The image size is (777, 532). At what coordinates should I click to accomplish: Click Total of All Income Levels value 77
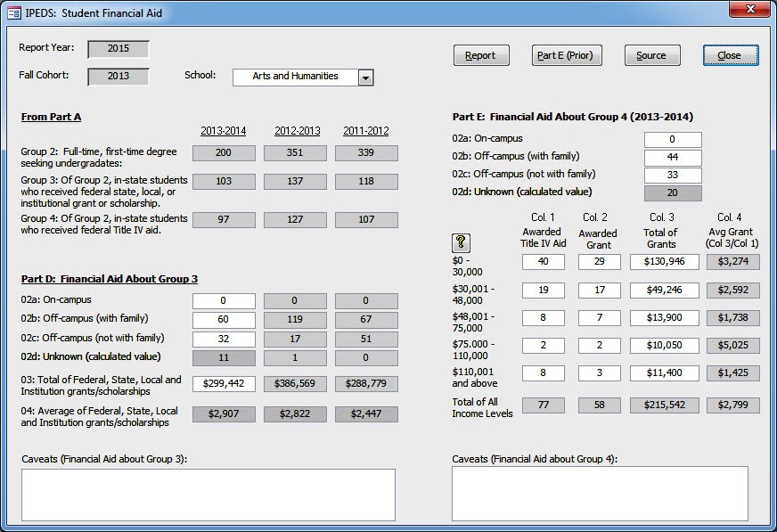[544, 405]
